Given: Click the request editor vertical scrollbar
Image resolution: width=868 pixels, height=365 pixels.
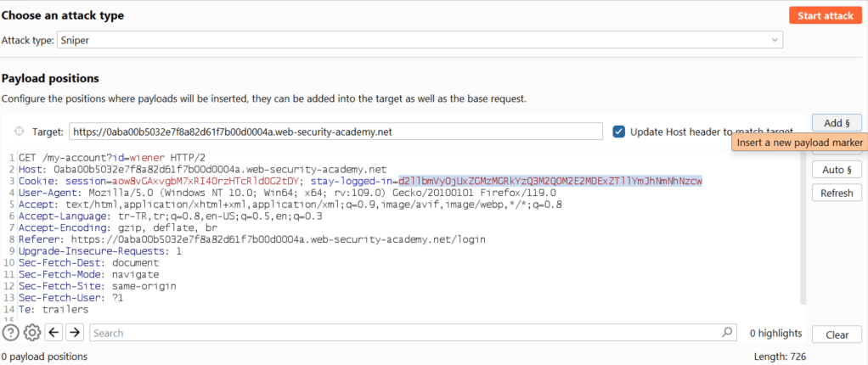Looking at the screenshot, I should (x=803, y=229).
